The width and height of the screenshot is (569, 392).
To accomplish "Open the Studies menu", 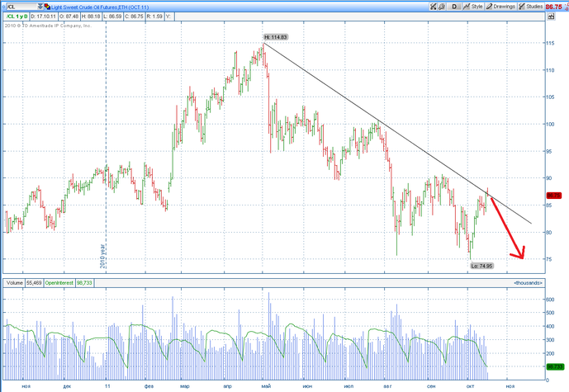I will pyautogui.click(x=530, y=7).
